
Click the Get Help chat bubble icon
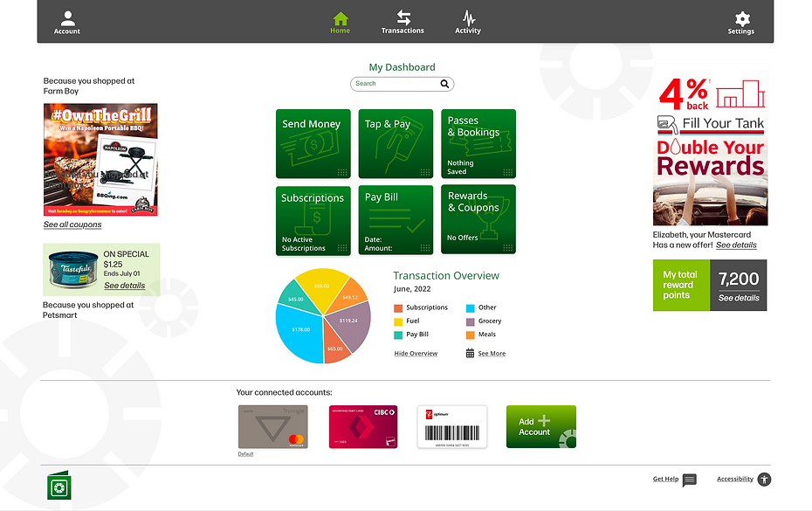pos(689,480)
